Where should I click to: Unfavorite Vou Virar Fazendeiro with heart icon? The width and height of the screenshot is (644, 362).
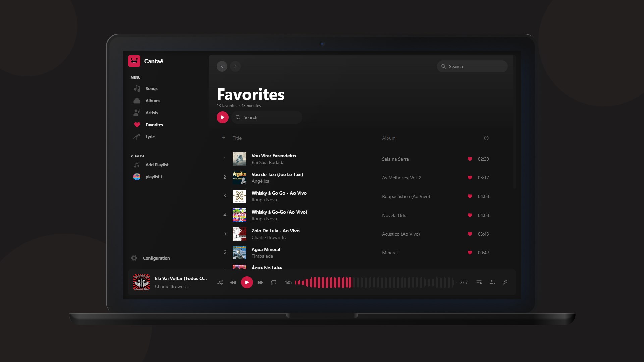[x=470, y=159]
